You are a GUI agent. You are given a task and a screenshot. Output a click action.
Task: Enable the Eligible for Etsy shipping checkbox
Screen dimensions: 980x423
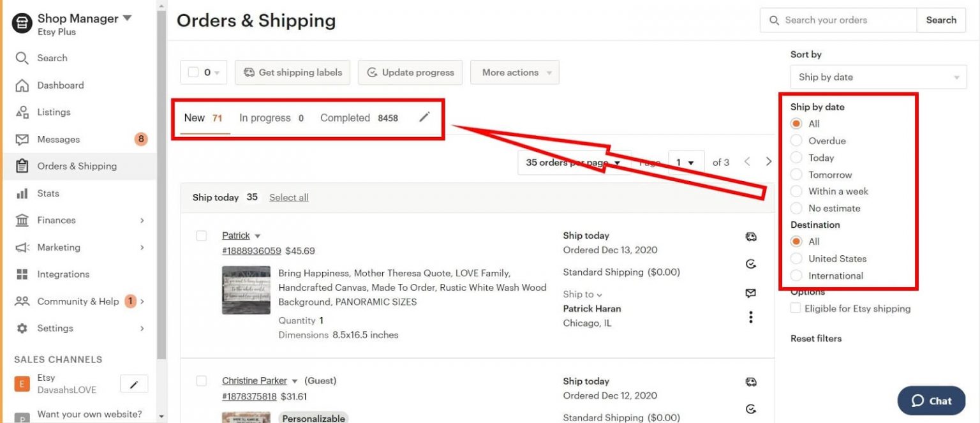[796, 308]
